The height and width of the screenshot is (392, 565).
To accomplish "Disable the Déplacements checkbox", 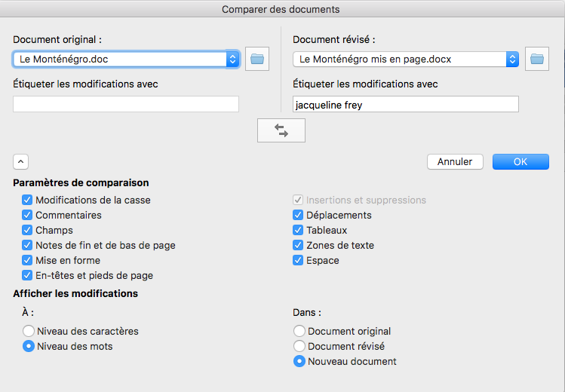I will coord(298,216).
